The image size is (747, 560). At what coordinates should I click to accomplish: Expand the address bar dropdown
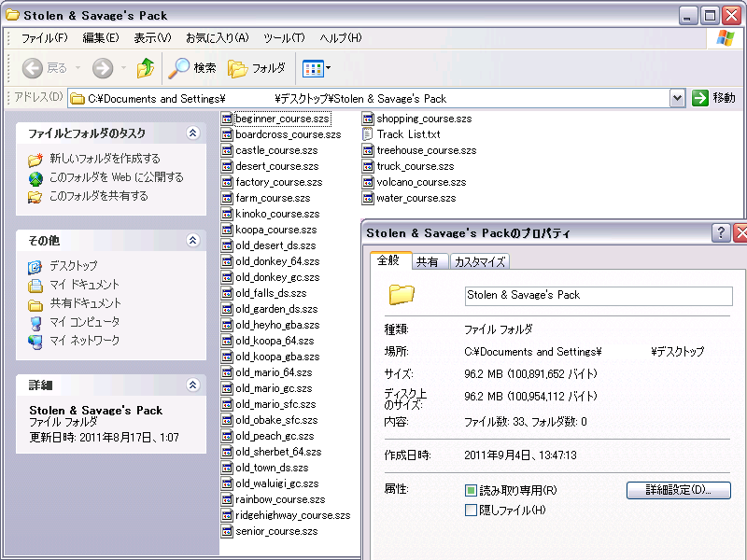tap(677, 99)
